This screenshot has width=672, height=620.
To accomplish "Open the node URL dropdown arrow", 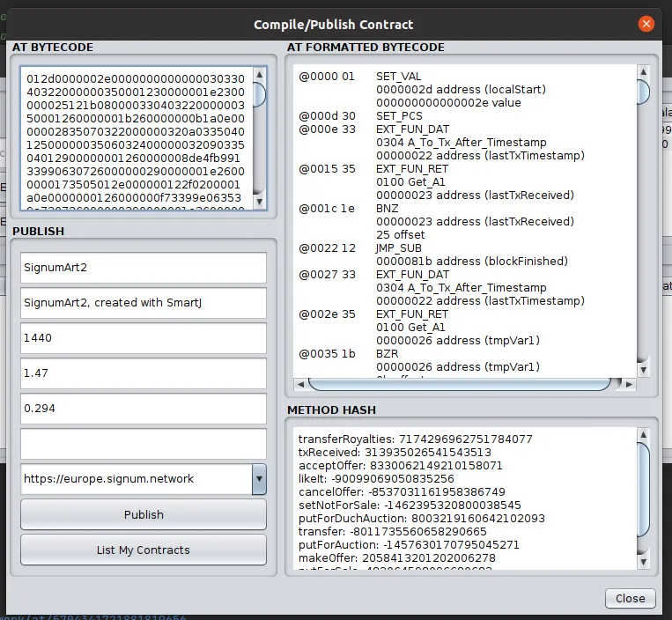I will 259,478.
